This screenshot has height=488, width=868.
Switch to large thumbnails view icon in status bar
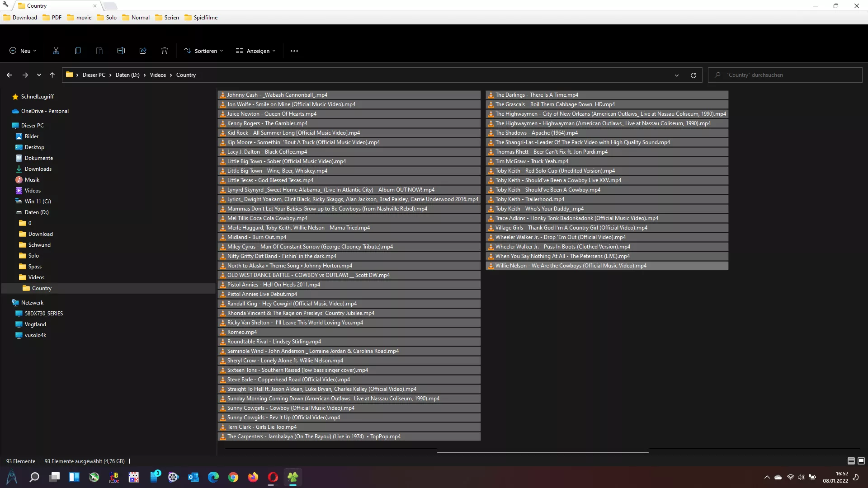(861, 461)
